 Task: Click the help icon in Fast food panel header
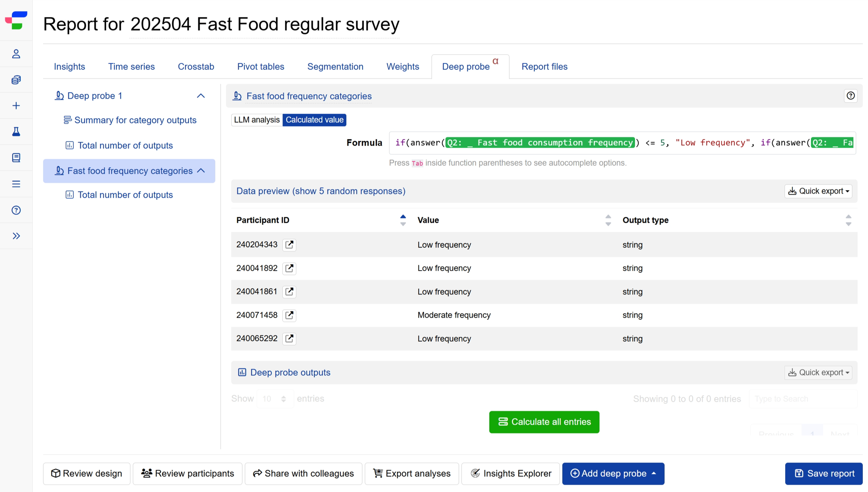(x=850, y=96)
